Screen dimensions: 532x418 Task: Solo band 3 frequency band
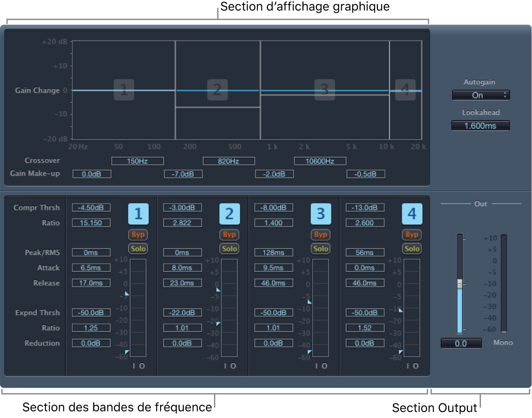click(321, 249)
